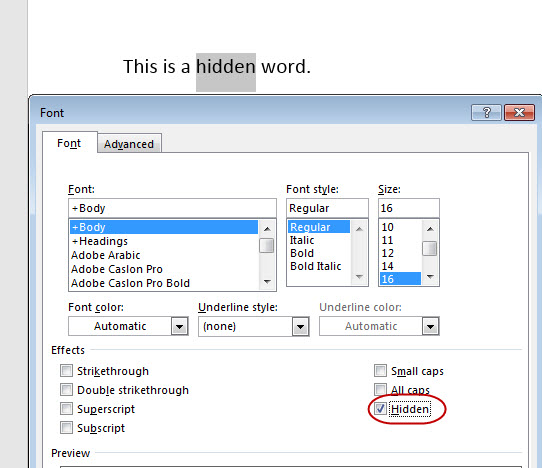This screenshot has height=468, width=542.
Task: Open the Underline color dropdown
Action: pyautogui.click(x=430, y=326)
